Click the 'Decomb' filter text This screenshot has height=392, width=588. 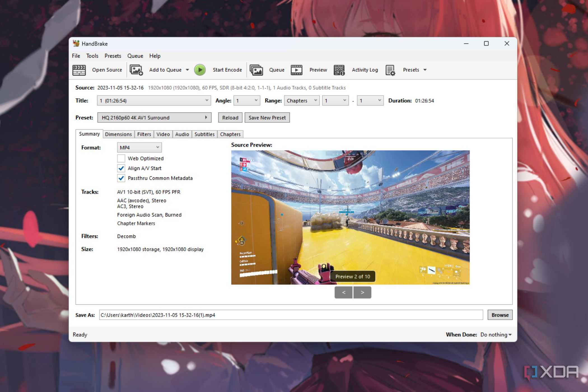tap(126, 236)
